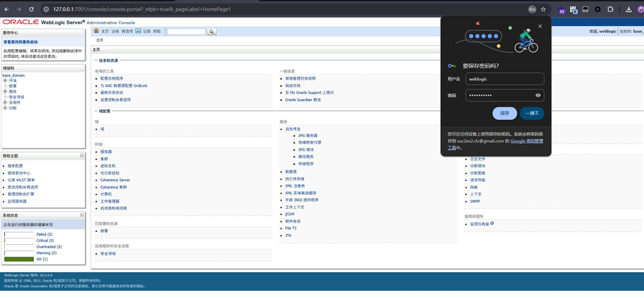Image resolution: width=644 pixels, height=298 pixels.
Task: Collapse the 帮助主题 panel
Action: (x=82, y=156)
